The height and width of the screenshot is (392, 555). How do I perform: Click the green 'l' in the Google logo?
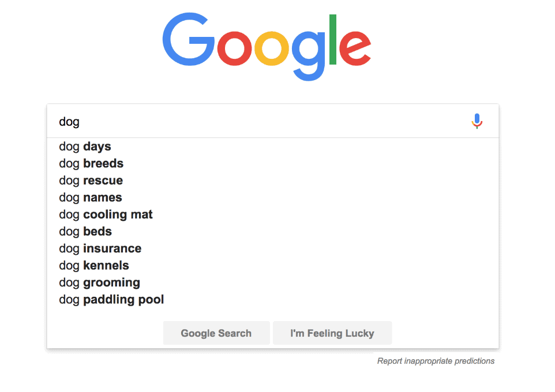point(332,39)
